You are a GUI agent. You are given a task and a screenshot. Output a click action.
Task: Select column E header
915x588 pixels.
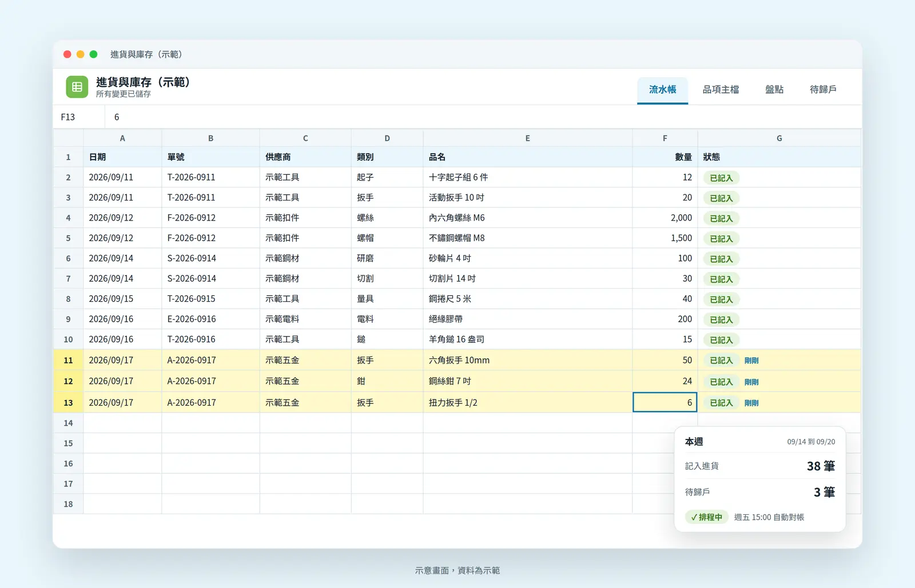pos(527,138)
